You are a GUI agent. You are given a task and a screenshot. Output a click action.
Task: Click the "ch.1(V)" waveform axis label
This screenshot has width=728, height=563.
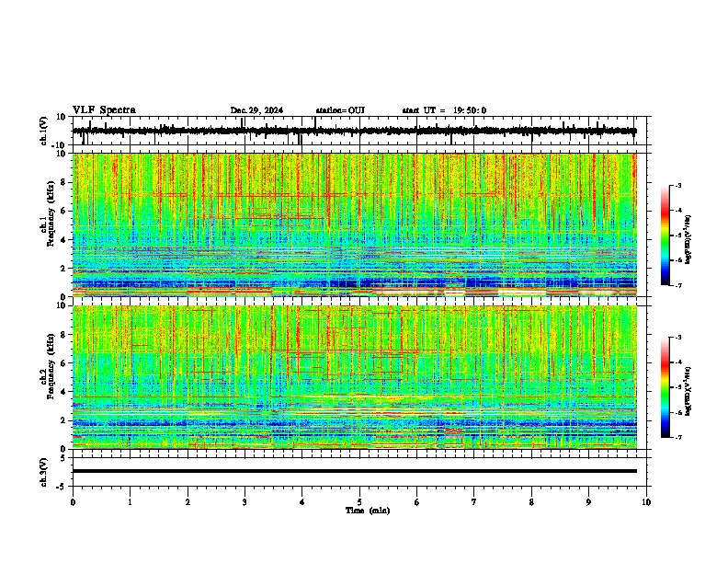point(44,131)
